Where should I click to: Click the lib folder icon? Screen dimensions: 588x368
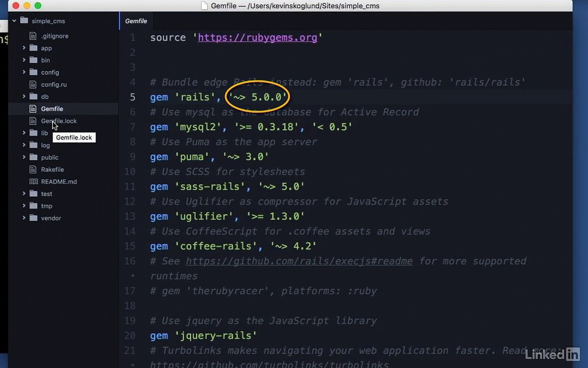[x=33, y=132]
